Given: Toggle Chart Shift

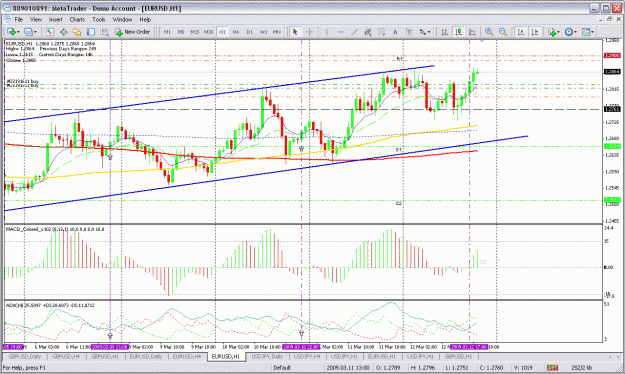Looking at the screenshot, I should 535,31.
